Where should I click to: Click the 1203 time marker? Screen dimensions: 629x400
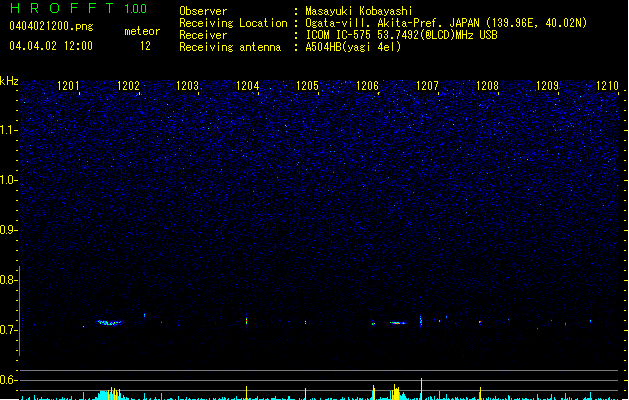[x=188, y=86]
